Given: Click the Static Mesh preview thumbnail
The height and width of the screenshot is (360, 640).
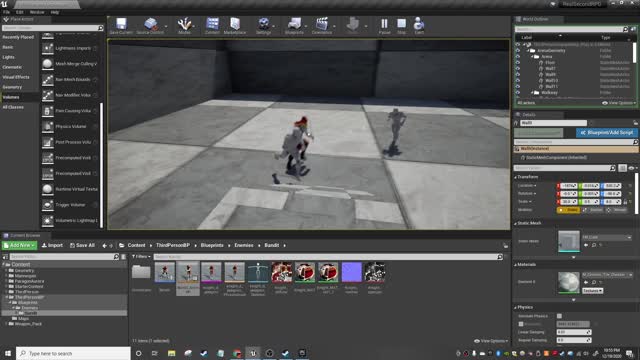Looking at the screenshot, I should (x=569, y=241).
